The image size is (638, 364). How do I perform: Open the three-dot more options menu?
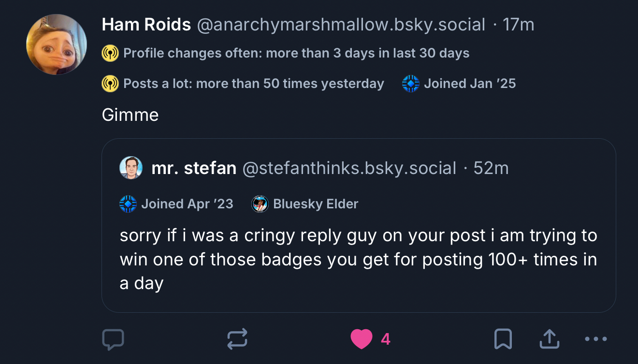tap(595, 339)
